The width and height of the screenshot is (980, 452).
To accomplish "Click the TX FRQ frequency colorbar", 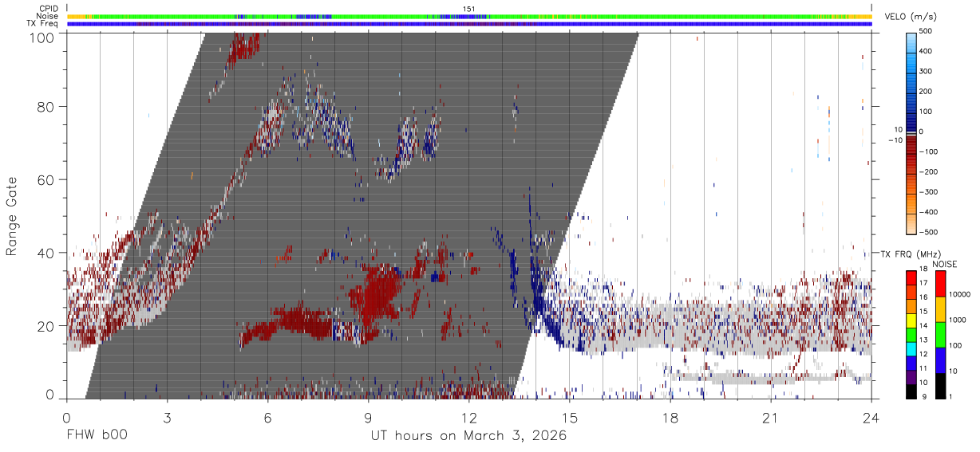I will point(912,334).
